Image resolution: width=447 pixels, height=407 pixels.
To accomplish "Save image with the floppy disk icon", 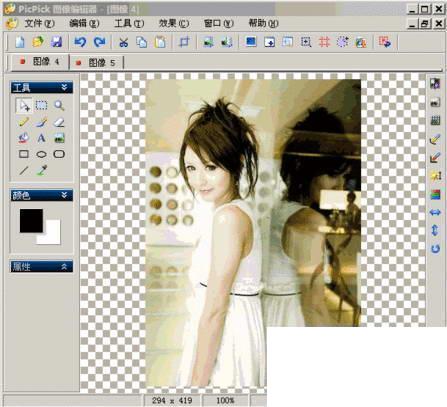I will tap(56, 42).
